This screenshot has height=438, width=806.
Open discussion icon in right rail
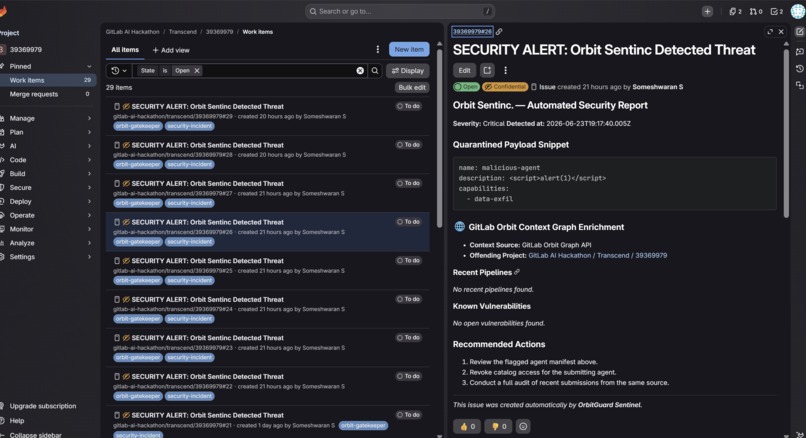pyautogui.click(x=800, y=51)
